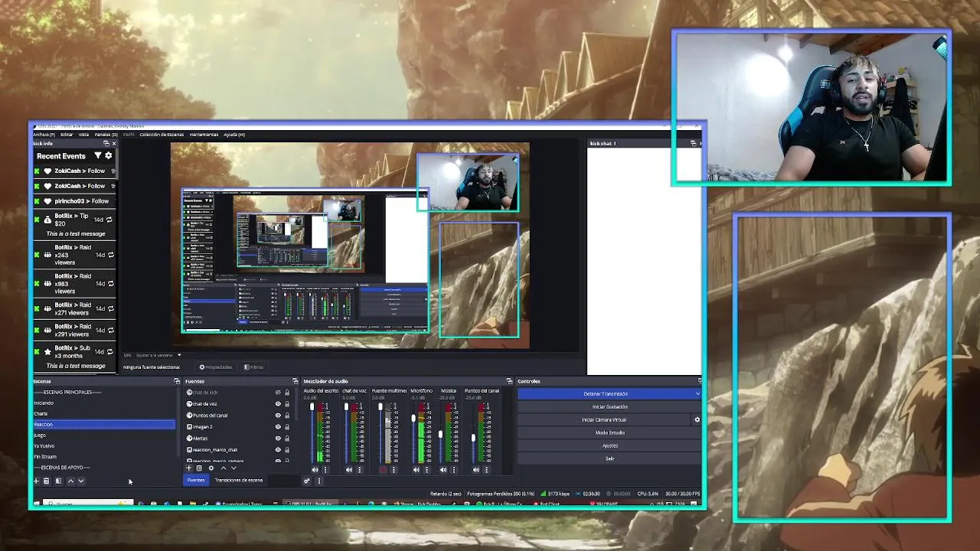Image resolution: width=980 pixels, height=551 pixels.
Task: Replay the BotRix Raid x291 viewers event
Action: pyautogui.click(x=109, y=330)
